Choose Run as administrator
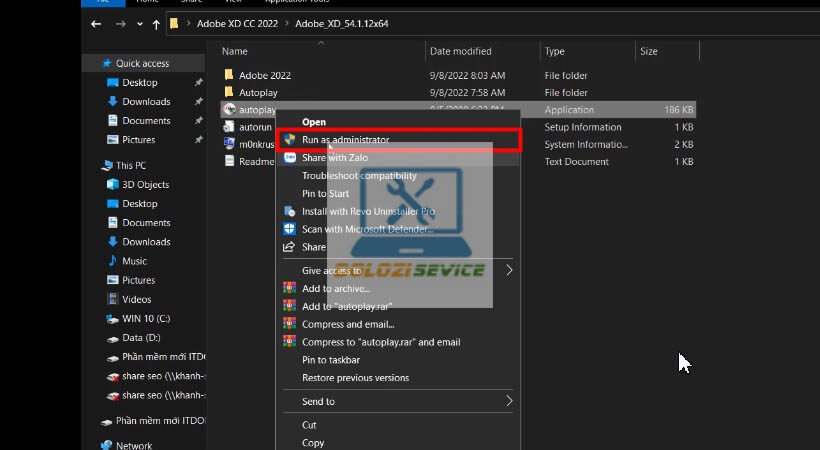The width and height of the screenshot is (820, 450). tap(346, 140)
